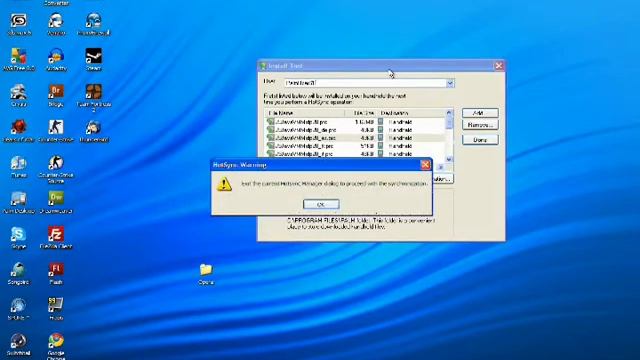Click the Add button in Install Tool
The height and width of the screenshot is (360, 640).
[480, 113]
